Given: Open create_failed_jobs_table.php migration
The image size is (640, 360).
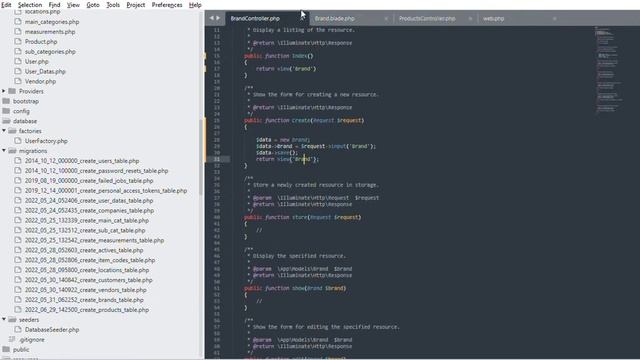Looking at the screenshot, I should click(89, 180).
